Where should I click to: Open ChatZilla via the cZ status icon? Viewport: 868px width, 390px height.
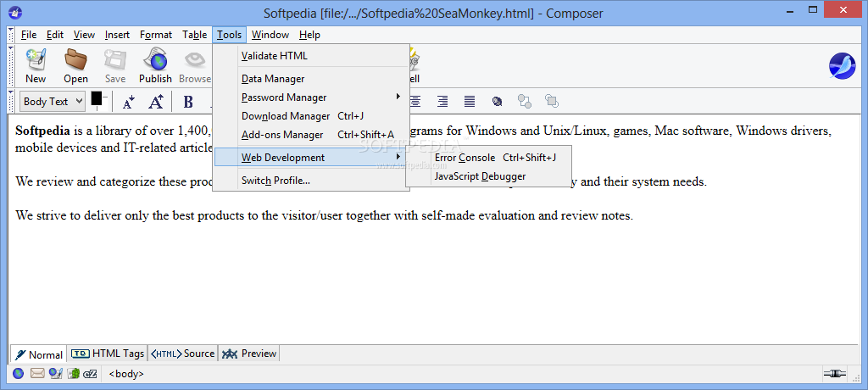(x=90, y=374)
